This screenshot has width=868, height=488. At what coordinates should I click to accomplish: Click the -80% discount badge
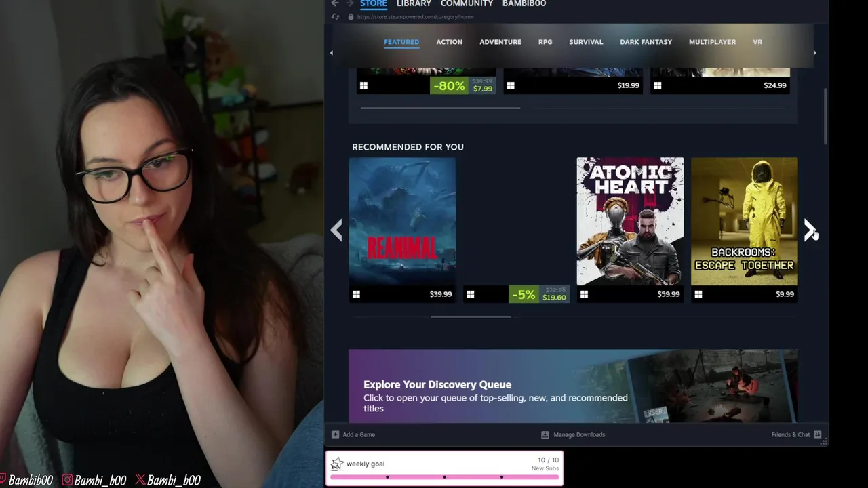coord(449,86)
